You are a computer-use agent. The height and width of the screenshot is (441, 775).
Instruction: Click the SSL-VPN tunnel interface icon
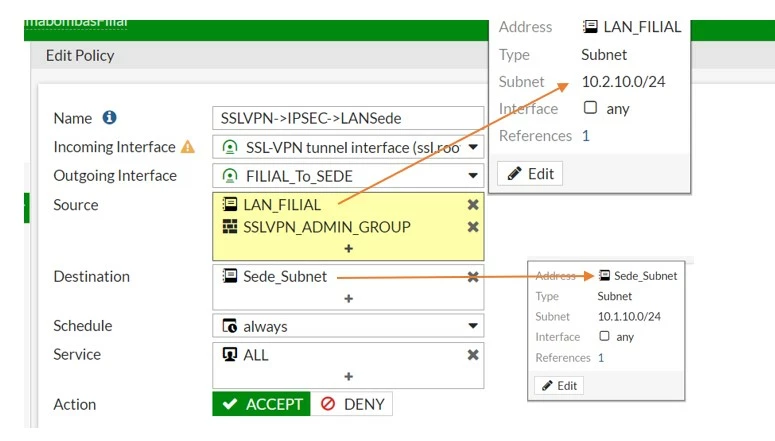coord(230,147)
